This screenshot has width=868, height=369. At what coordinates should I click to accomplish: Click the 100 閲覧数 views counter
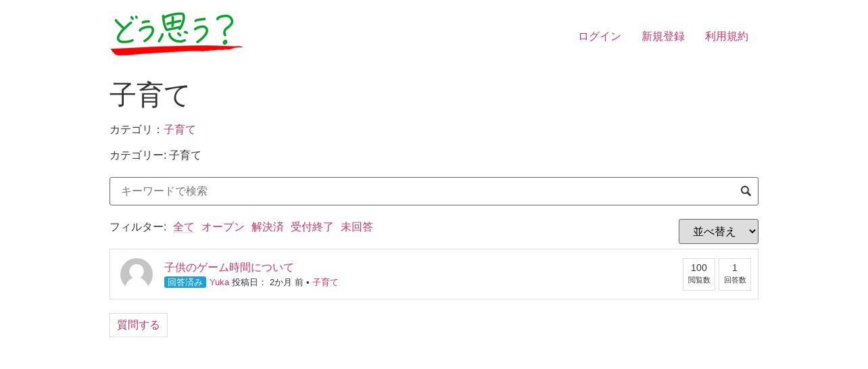click(x=699, y=274)
